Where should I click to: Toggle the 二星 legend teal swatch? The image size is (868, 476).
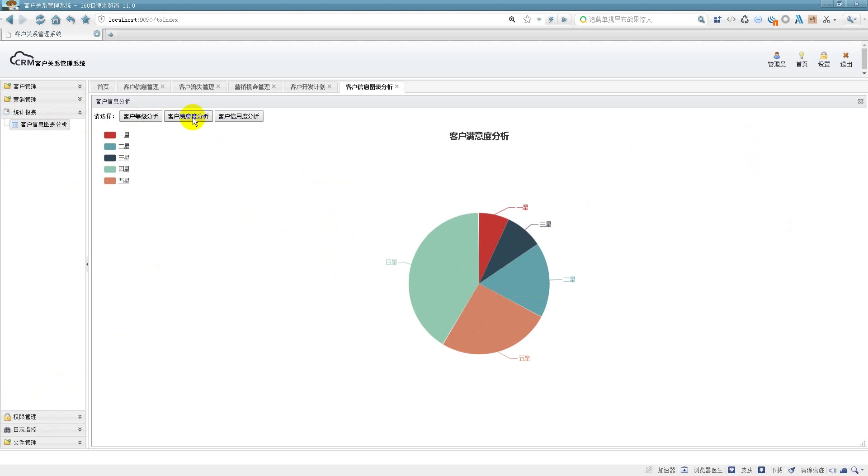point(110,146)
